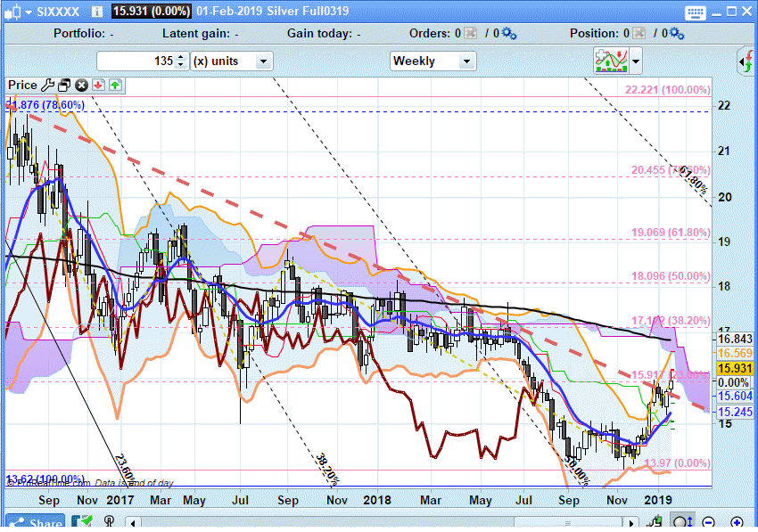Click the 22.221 (100.00%) Fibonacci label
This screenshot has height=532, width=758.
pos(668,90)
